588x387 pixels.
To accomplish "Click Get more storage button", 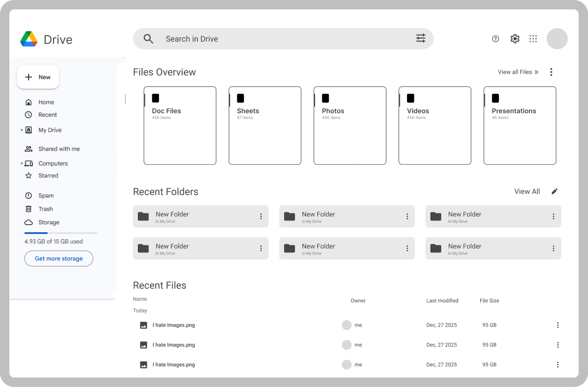I will click(59, 258).
